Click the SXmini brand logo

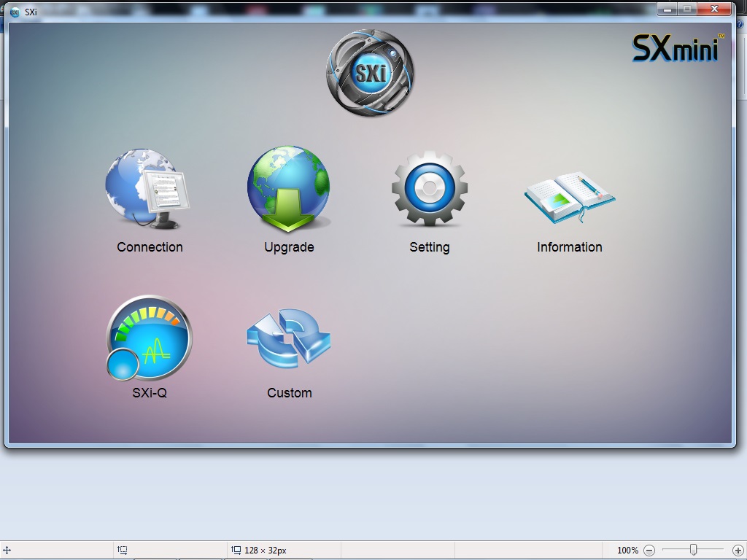click(678, 48)
